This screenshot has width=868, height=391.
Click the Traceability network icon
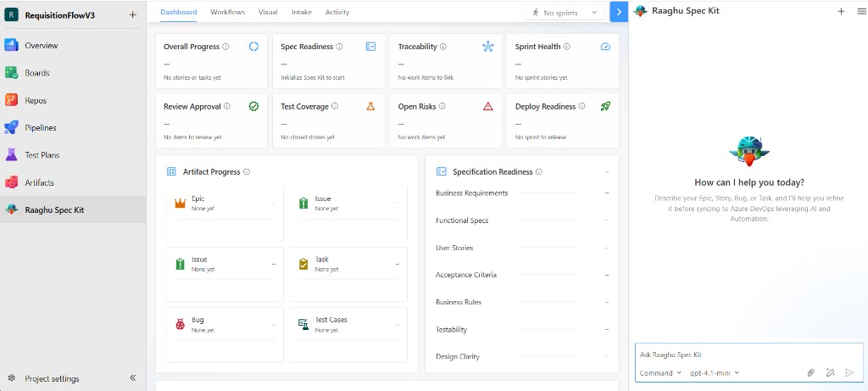[x=487, y=47]
